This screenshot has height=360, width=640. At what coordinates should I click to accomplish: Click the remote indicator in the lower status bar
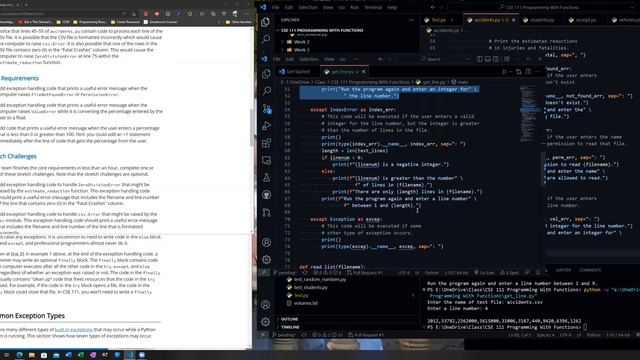pos(263,335)
